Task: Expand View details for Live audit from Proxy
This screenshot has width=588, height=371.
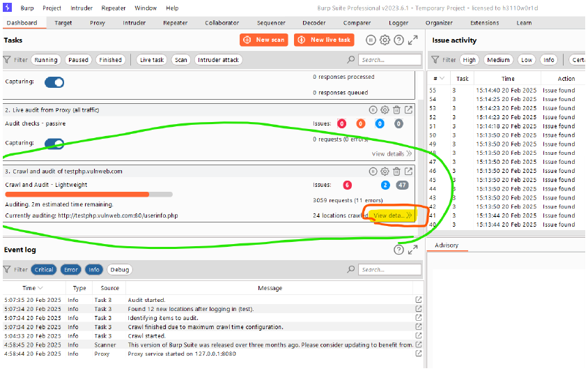Action: pyautogui.click(x=392, y=153)
